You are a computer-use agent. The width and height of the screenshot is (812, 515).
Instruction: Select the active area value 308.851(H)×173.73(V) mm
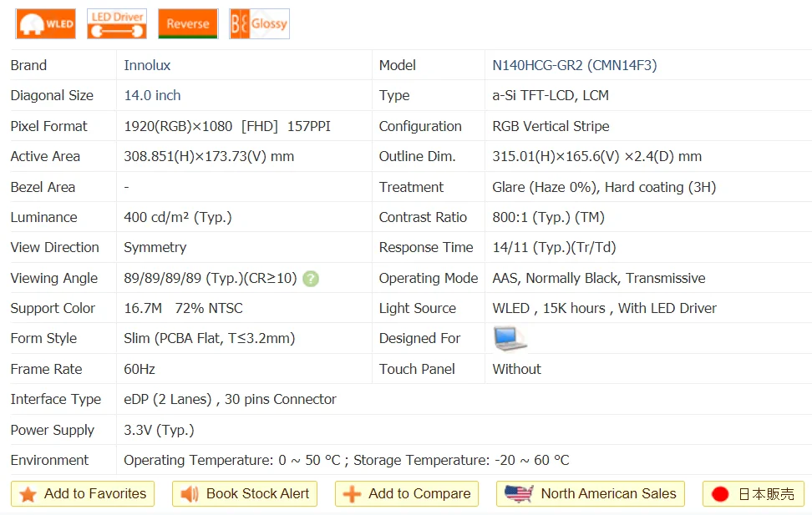[x=209, y=156]
